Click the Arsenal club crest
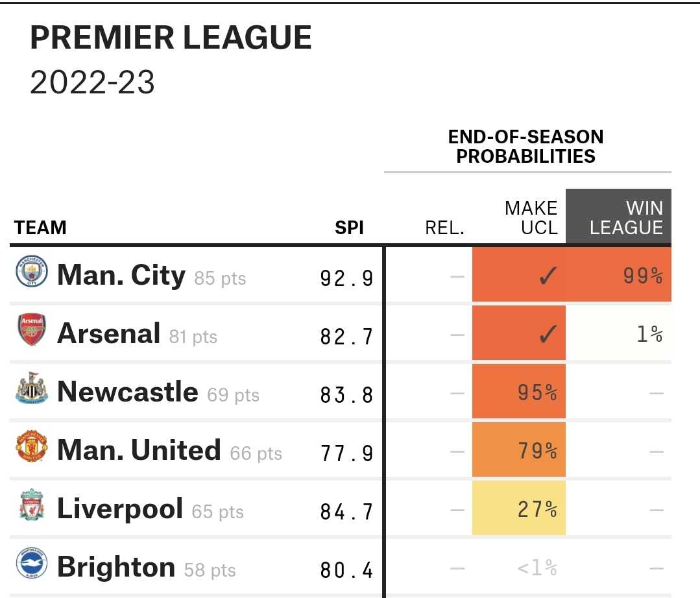 pyautogui.click(x=31, y=329)
